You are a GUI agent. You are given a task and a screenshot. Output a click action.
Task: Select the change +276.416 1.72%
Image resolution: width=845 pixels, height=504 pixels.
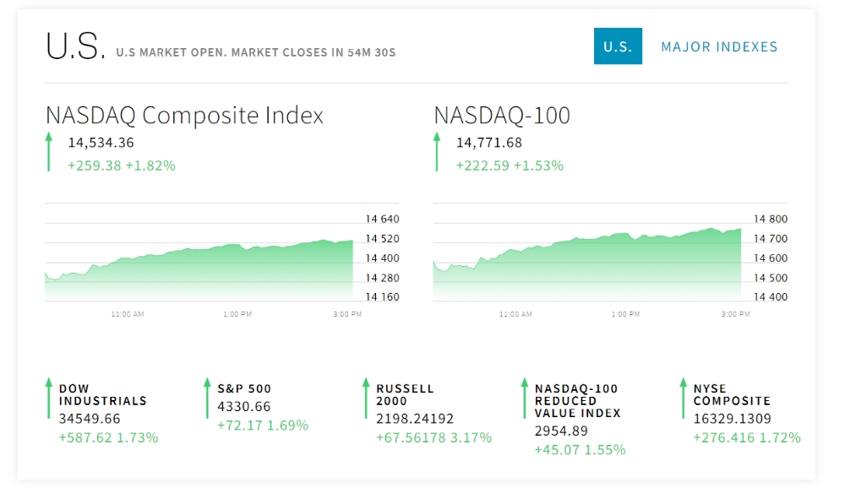pyautogui.click(x=747, y=438)
